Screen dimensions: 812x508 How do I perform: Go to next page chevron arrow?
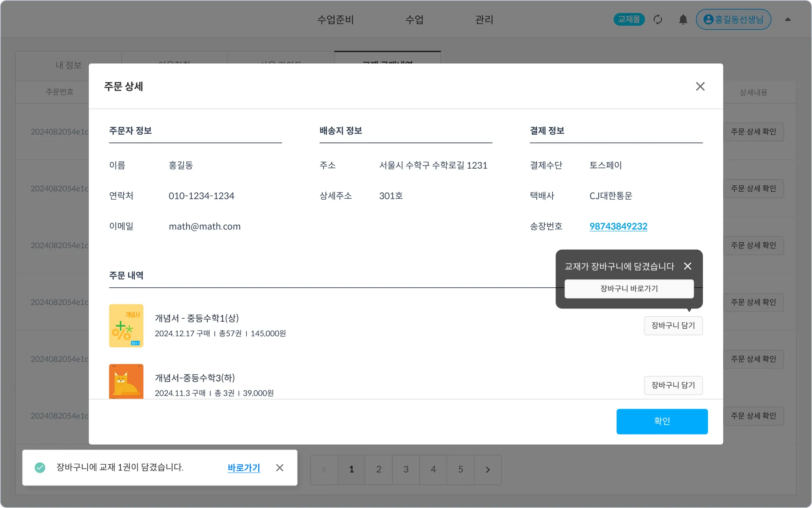click(488, 470)
